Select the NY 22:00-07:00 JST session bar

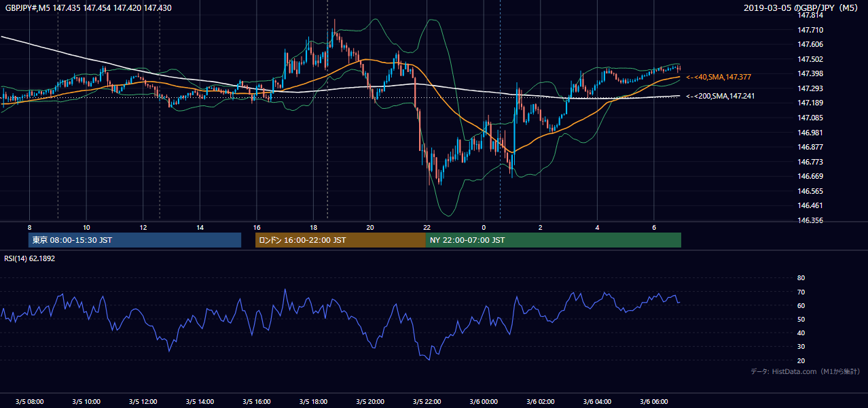tap(554, 240)
